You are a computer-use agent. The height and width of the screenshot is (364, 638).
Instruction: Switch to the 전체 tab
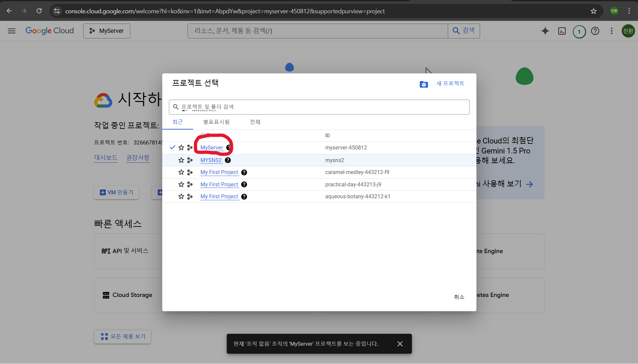click(255, 122)
